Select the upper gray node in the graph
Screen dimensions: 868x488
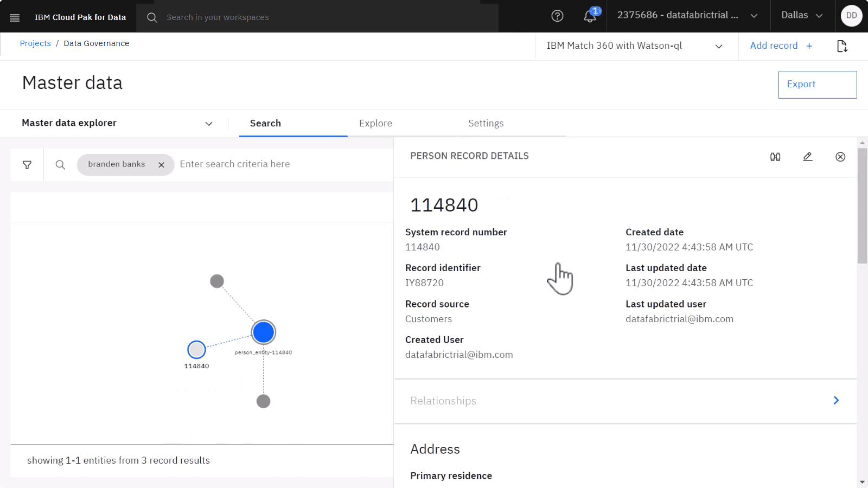[217, 281]
